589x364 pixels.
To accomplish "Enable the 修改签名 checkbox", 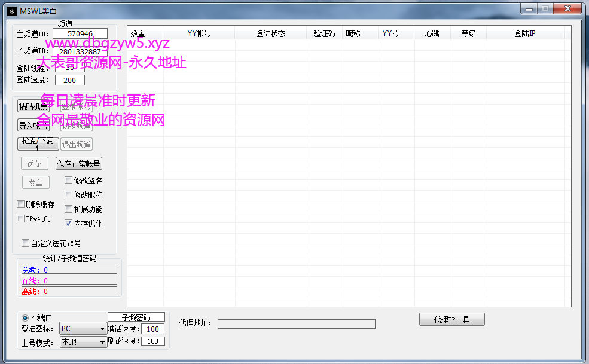I will pyautogui.click(x=69, y=180).
